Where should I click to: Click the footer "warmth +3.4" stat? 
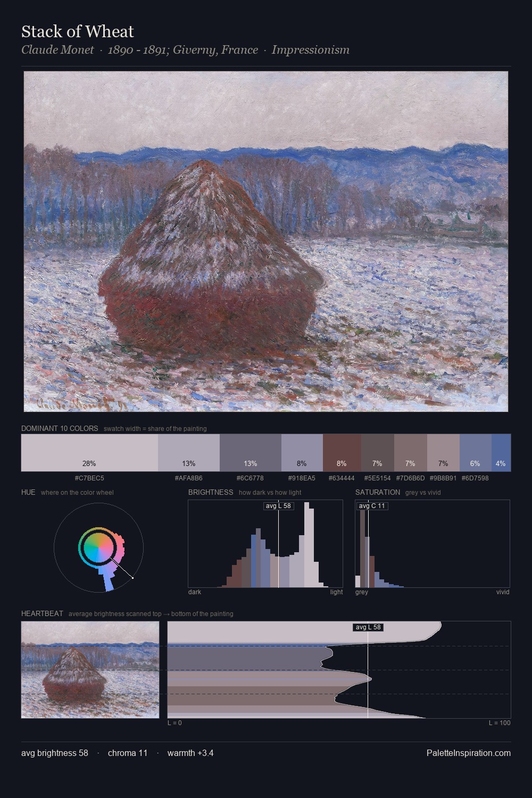190,753
